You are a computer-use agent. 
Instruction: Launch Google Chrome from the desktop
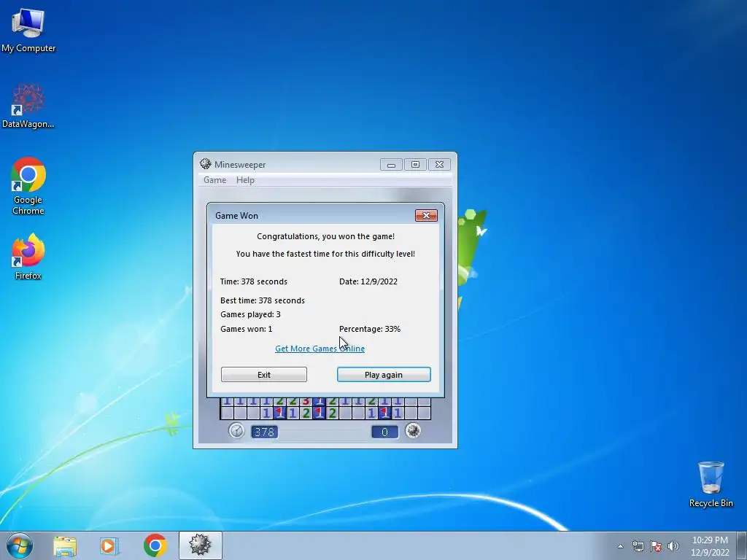click(x=28, y=186)
